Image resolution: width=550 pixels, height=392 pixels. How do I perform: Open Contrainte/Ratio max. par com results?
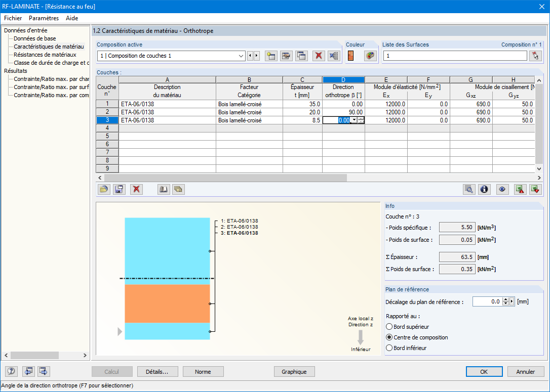coord(51,95)
